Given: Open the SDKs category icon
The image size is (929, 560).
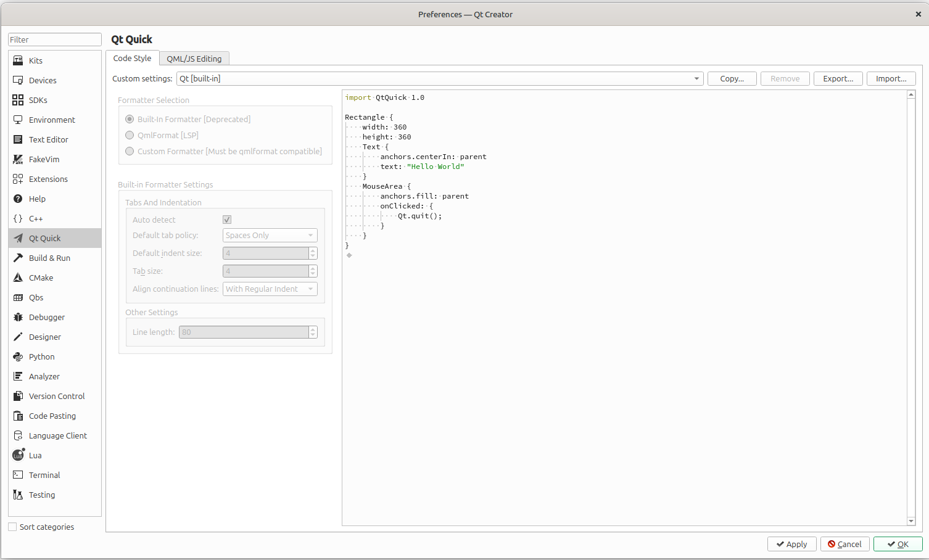Looking at the screenshot, I should click(x=18, y=100).
